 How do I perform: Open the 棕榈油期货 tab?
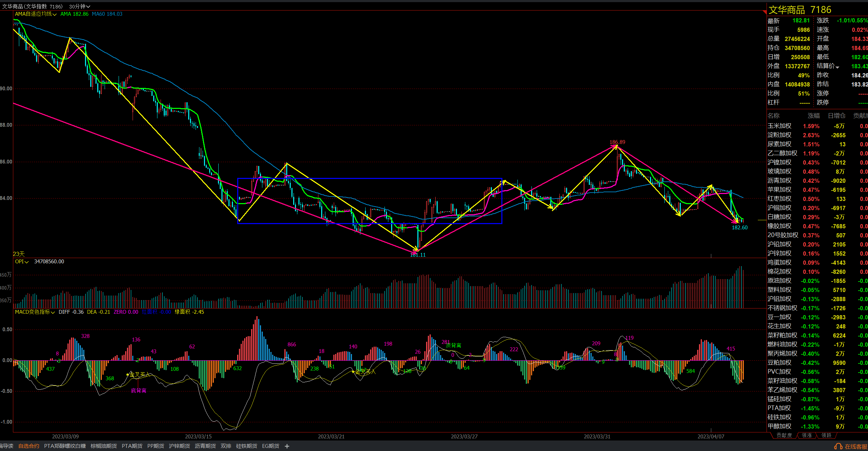coord(104,446)
